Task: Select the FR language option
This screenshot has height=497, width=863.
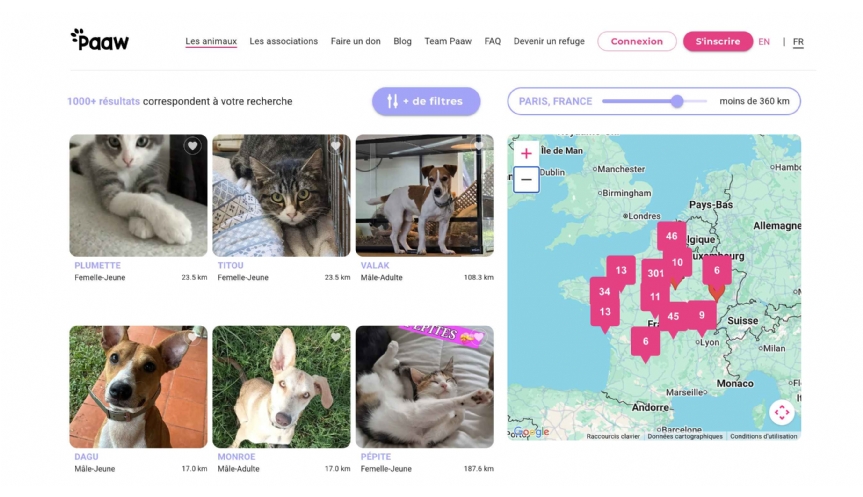Action: click(x=798, y=42)
